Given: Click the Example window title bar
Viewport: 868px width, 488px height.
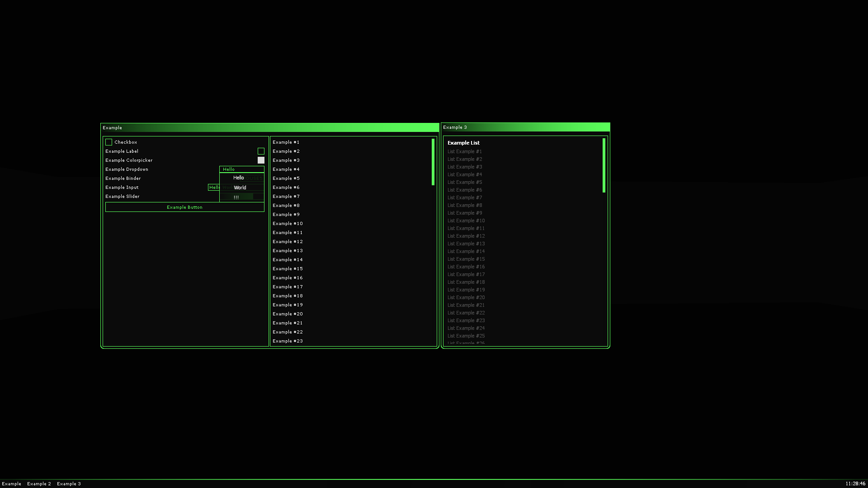Looking at the screenshot, I should coord(270,127).
